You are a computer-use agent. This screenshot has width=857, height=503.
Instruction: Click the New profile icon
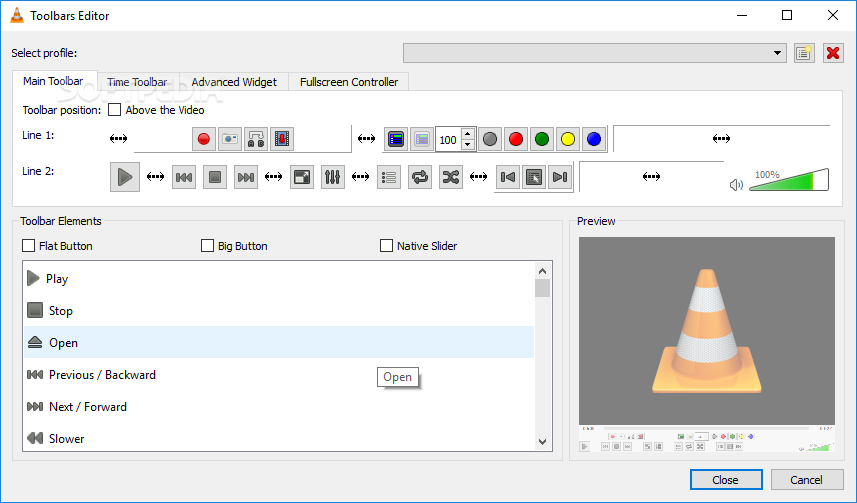803,53
